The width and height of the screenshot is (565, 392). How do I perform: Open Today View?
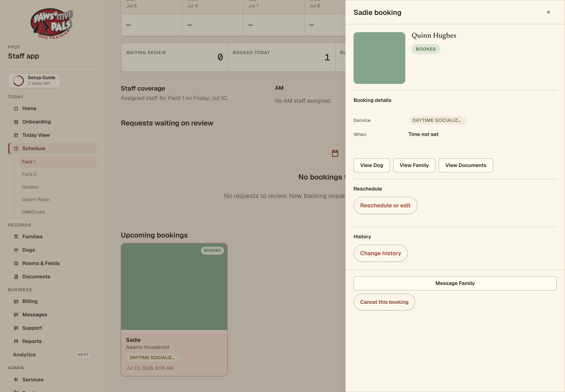point(52,135)
